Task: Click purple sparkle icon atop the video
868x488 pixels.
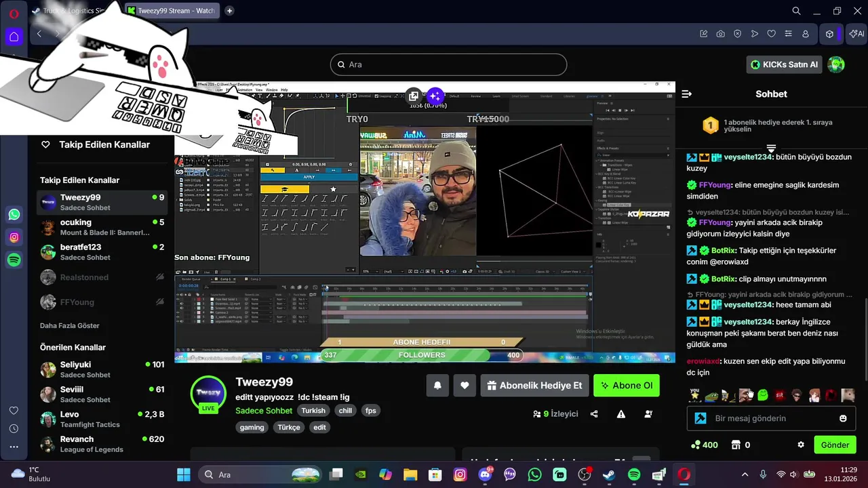Action: 435,96
